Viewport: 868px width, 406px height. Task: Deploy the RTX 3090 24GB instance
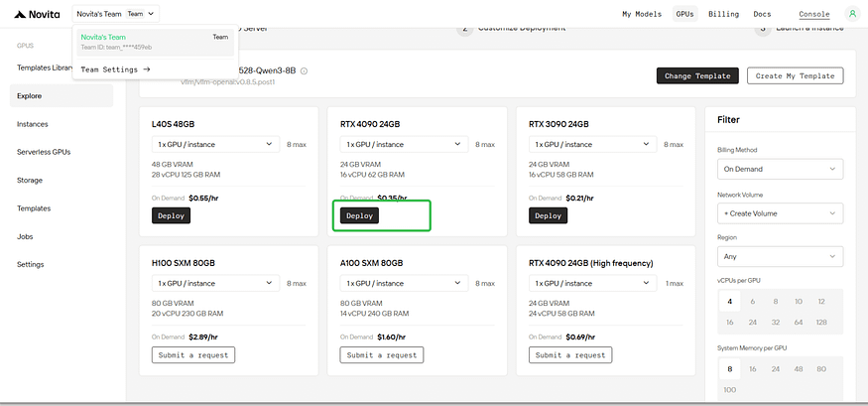pos(548,215)
